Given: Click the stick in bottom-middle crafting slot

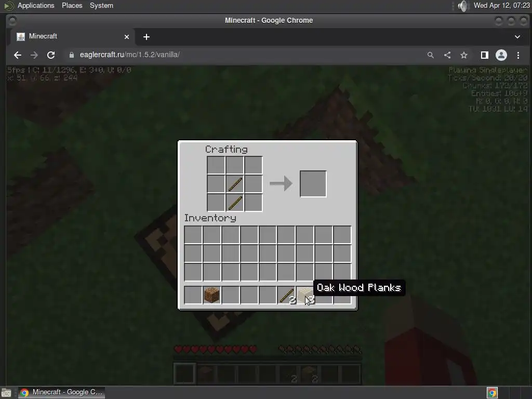Looking at the screenshot, I should coord(235,203).
